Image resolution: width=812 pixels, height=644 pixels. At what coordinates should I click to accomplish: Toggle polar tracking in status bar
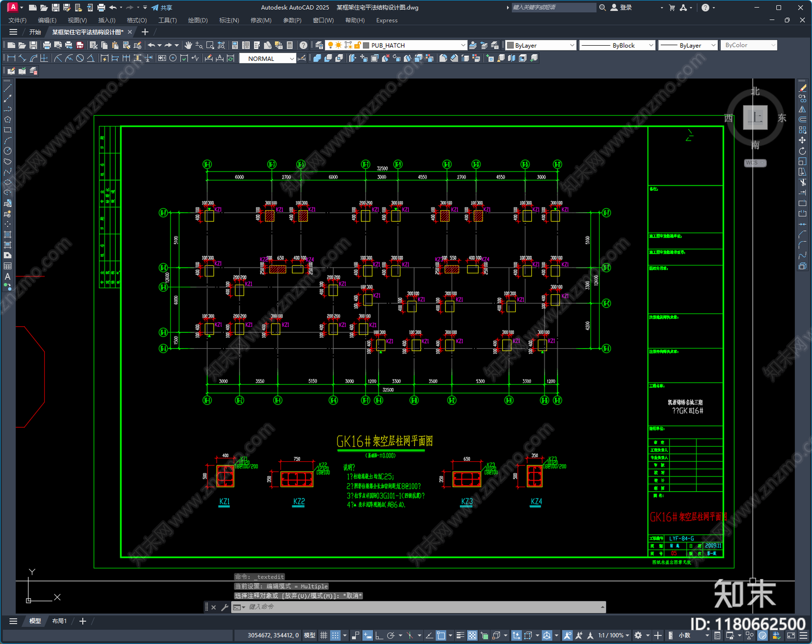(390, 635)
